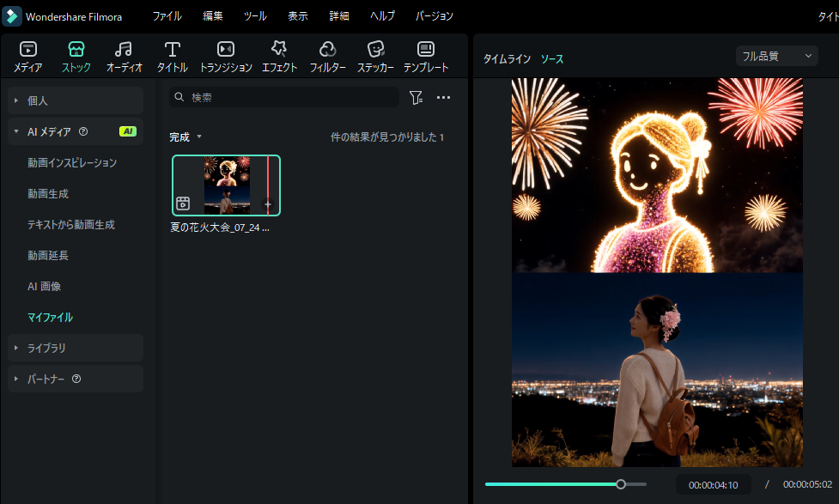Switch to the タイムライン preview tab

tap(507, 59)
